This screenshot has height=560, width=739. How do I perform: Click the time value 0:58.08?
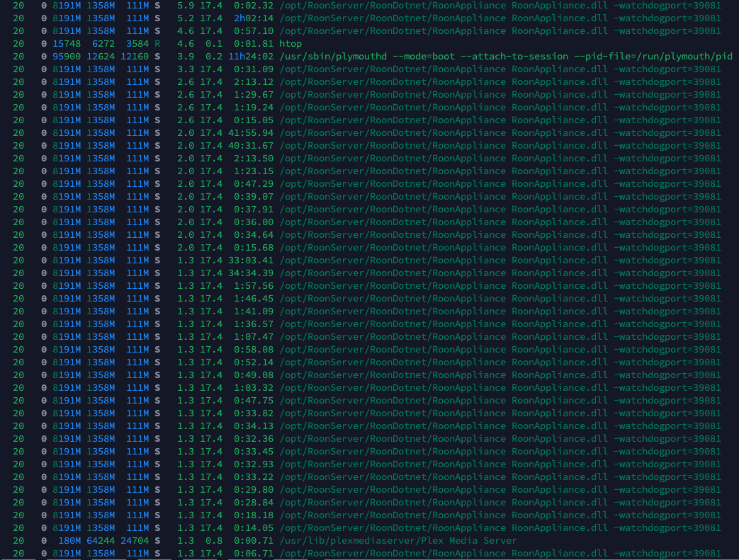254,349
